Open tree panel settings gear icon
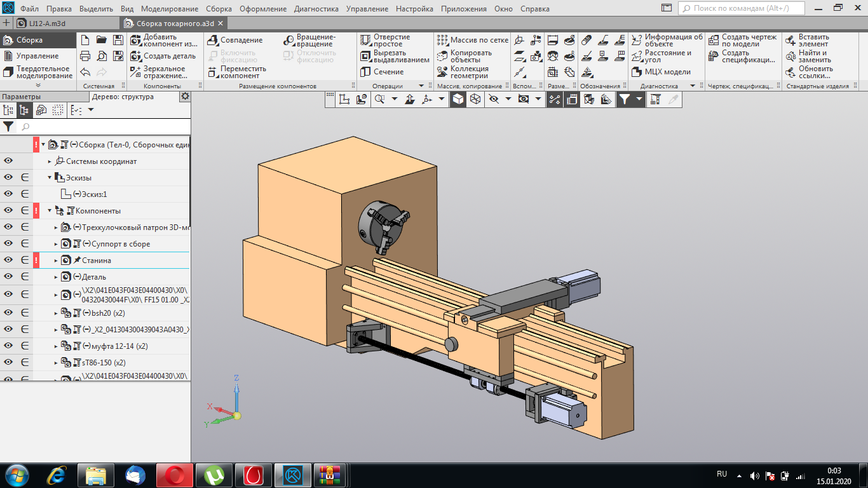The width and height of the screenshot is (868, 488). (185, 97)
